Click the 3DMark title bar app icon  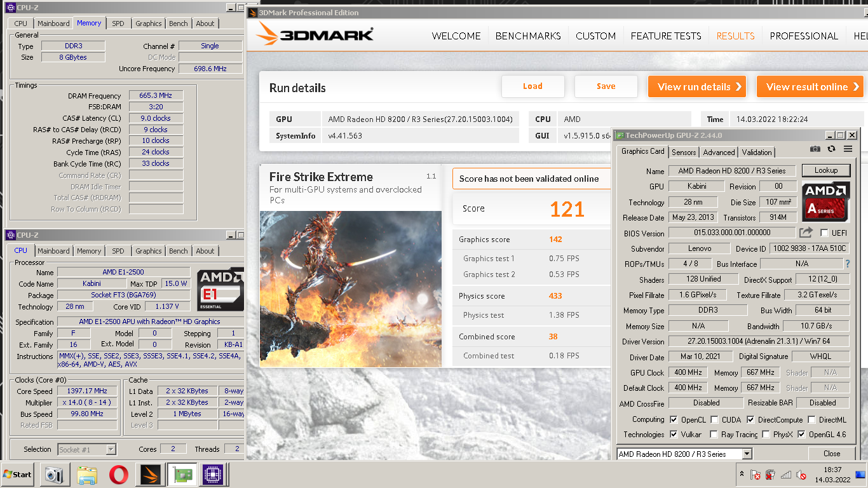pyautogui.click(x=253, y=12)
